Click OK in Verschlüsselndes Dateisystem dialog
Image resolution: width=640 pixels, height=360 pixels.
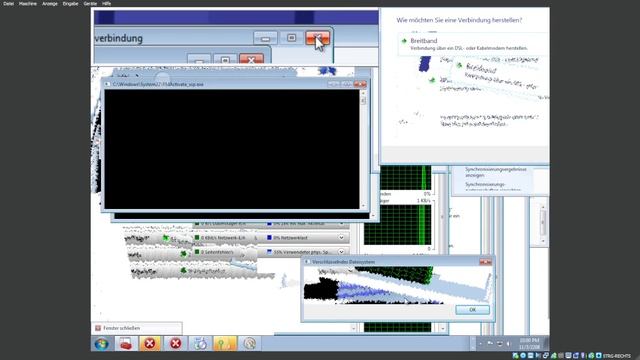472,310
